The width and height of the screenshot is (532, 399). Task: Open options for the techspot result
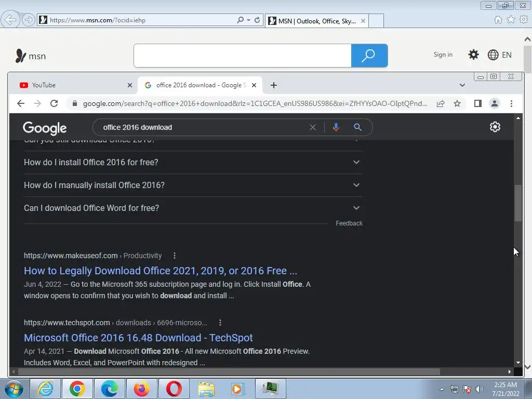(x=220, y=323)
